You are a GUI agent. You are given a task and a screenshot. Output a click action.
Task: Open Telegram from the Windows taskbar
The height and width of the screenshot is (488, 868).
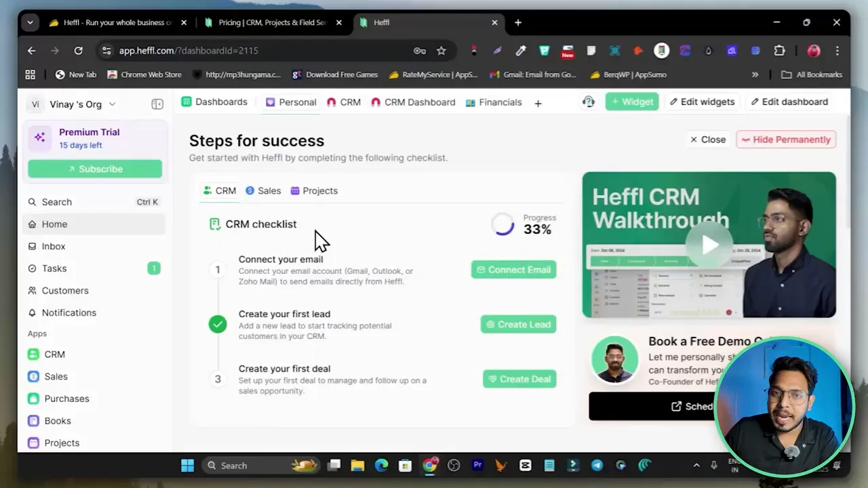pyautogui.click(x=597, y=466)
